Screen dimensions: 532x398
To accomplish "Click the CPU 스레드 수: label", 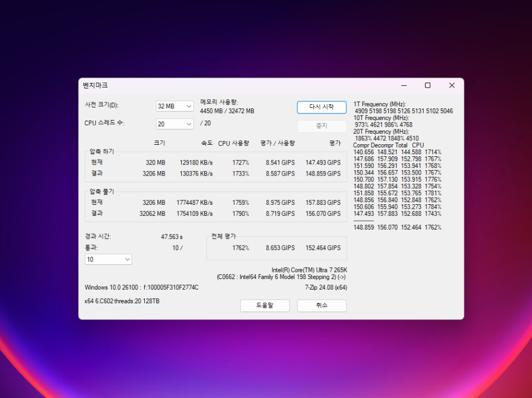I will 105,123.
